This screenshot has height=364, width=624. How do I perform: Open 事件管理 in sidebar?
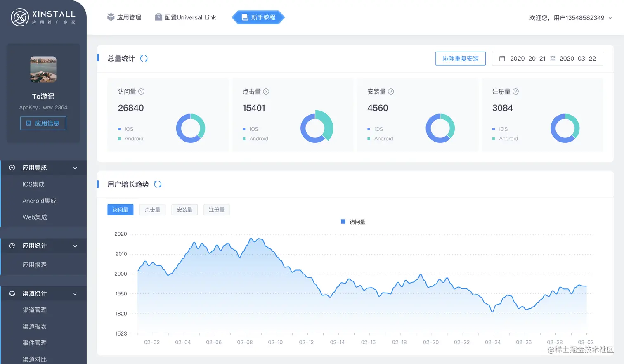pyautogui.click(x=35, y=343)
